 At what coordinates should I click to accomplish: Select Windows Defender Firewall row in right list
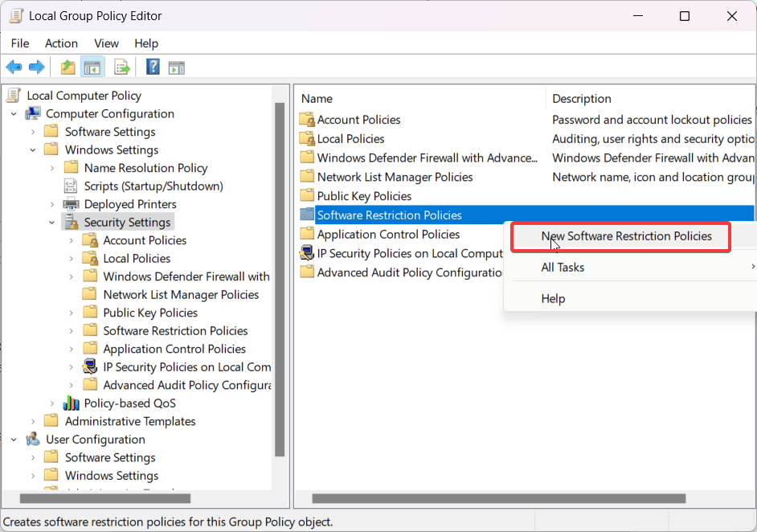427,158
